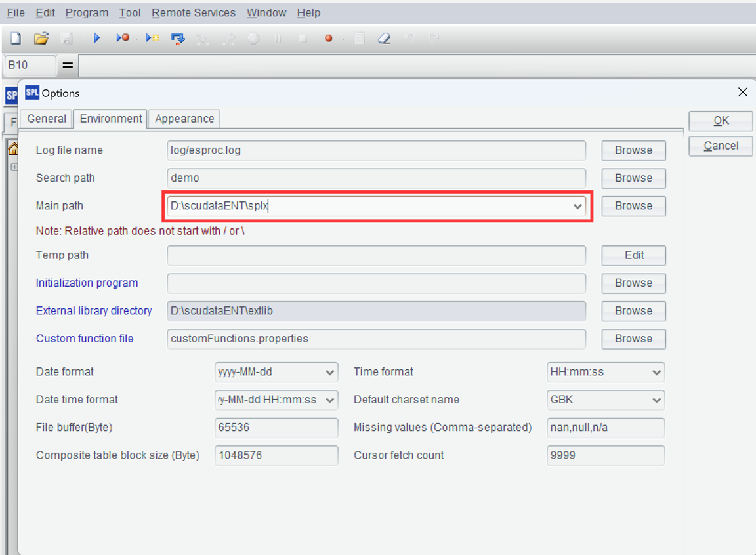Expand the Time format dropdown
Viewport: 756px width, 555px height.
point(656,372)
